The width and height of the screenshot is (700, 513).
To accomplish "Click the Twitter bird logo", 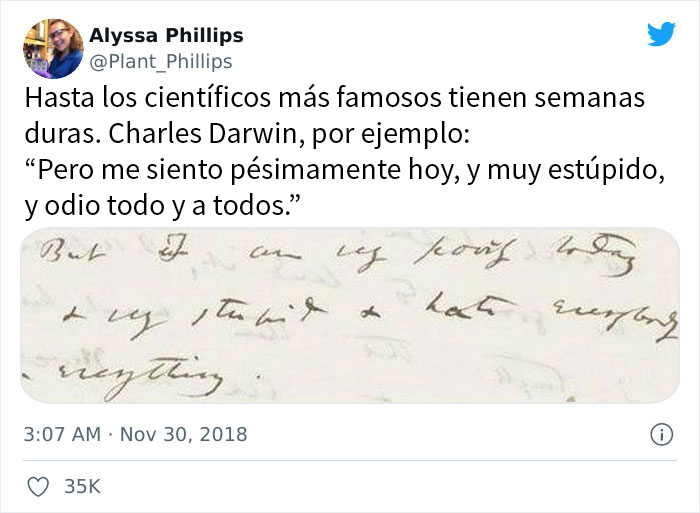I will pos(661,34).
